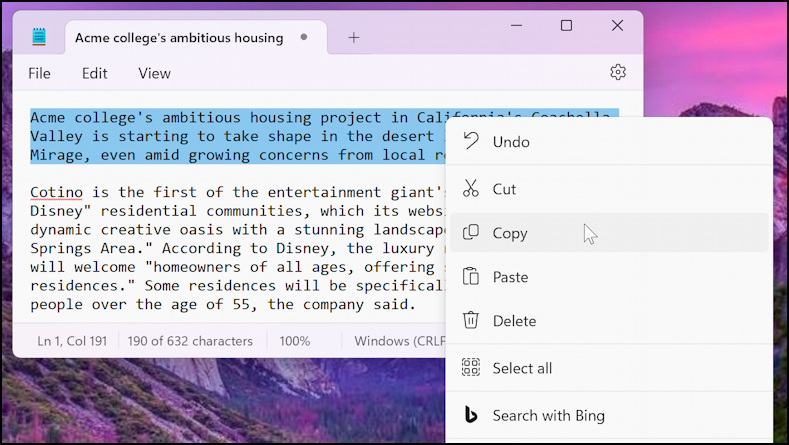Click the highlighted word 'Valley' in selection
Image resolution: width=789 pixels, height=445 pixels.
(56, 136)
